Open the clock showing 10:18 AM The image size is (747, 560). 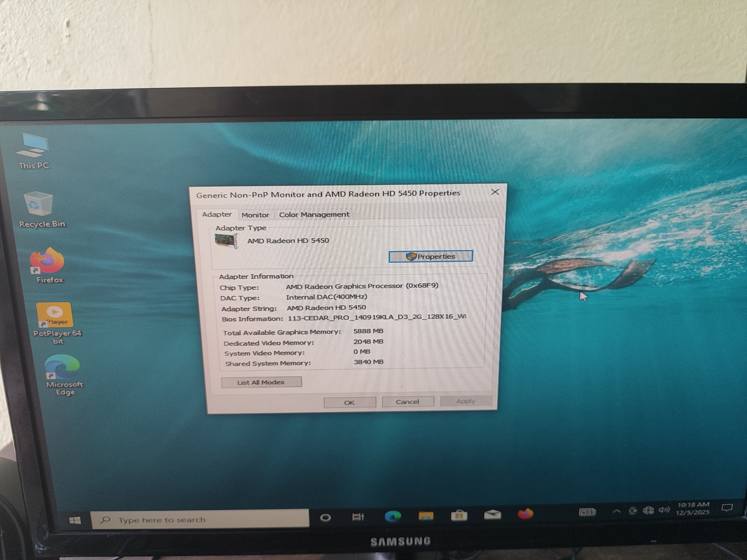(x=693, y=508)
